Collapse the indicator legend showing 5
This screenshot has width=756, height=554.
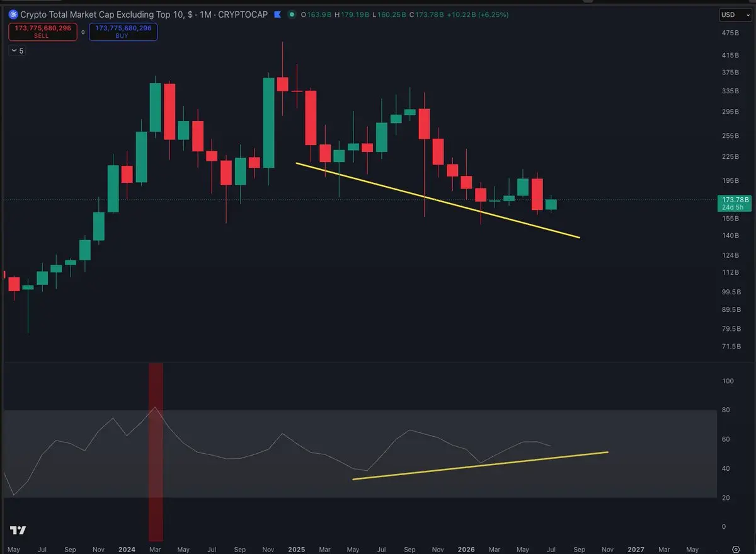[x=18, y=50]
